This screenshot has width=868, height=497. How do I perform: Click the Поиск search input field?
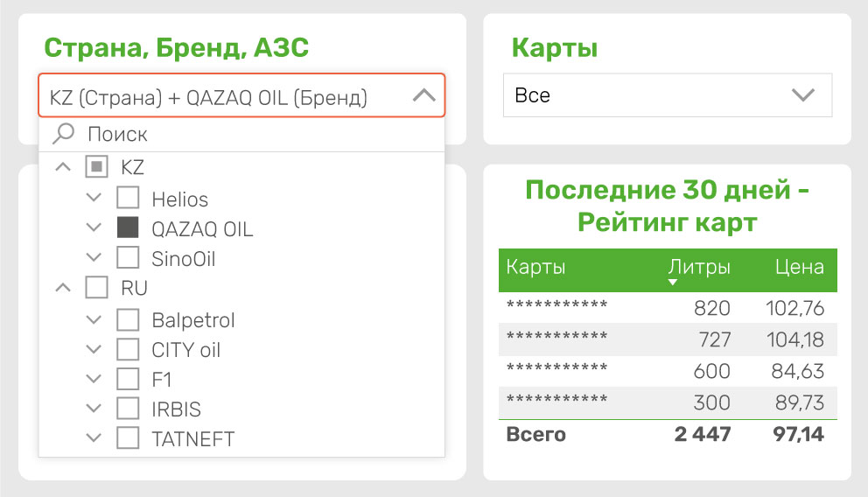pos(241,135)
